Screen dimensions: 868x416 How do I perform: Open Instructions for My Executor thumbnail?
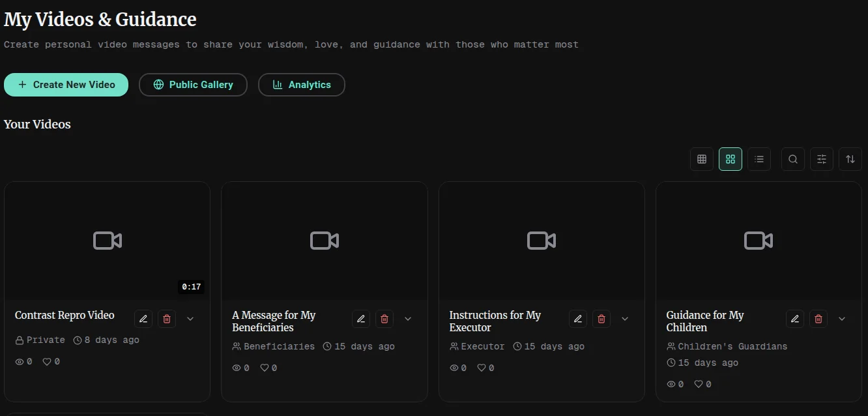[x=542, y=241]
